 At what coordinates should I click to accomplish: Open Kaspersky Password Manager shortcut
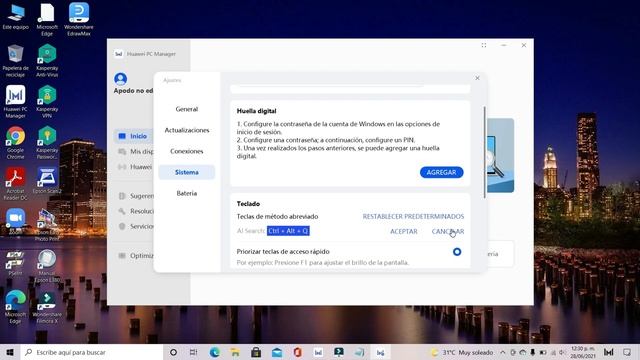47,142
